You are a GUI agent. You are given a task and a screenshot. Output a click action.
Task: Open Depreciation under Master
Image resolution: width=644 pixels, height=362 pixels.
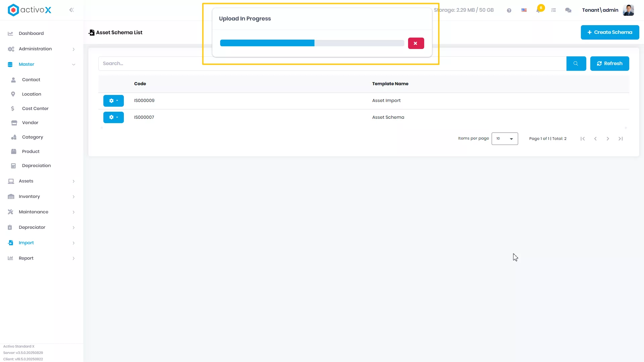(42, 165)
